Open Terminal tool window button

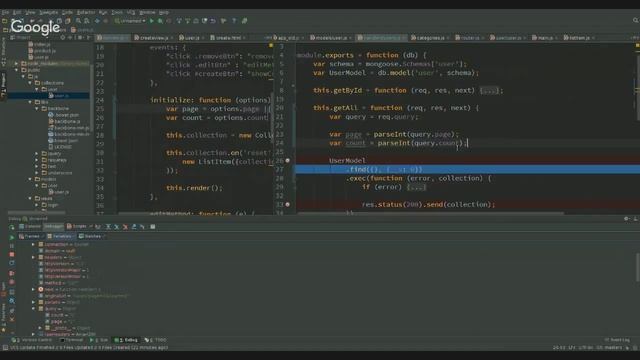pos(71,340)
